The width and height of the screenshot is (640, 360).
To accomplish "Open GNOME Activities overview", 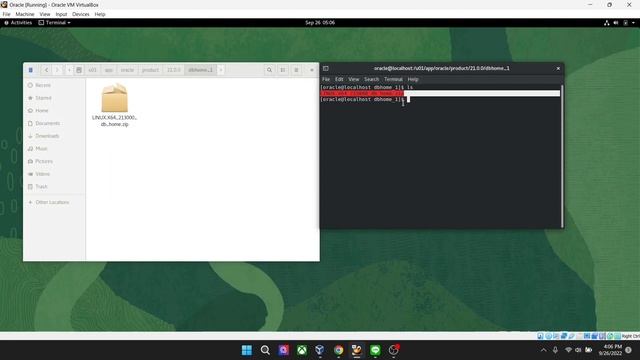I will (x=18, y=23).
